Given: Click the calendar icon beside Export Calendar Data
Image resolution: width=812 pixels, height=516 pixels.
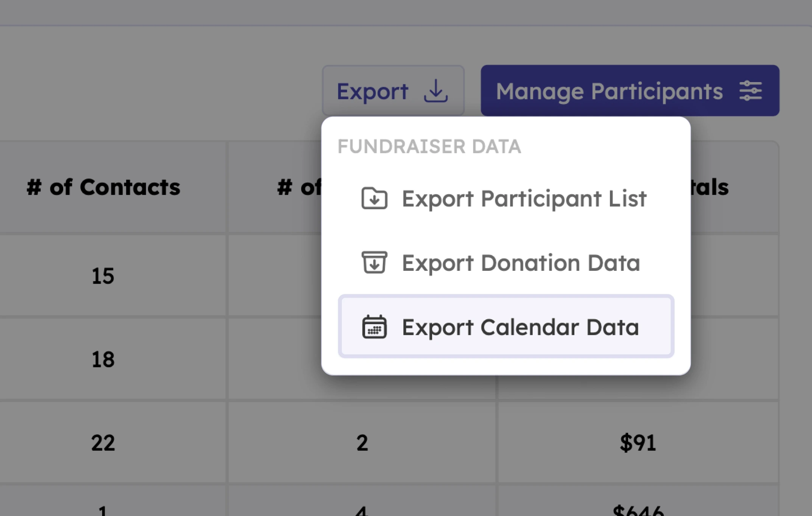Looking at the screenshot, I should tap(375, 328).
